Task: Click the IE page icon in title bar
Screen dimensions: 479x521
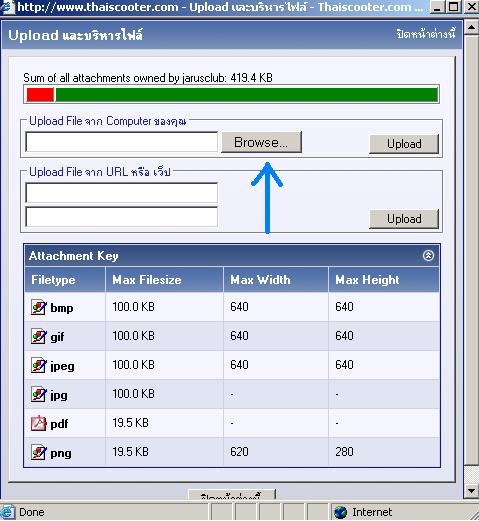Action: click(7, 7)
